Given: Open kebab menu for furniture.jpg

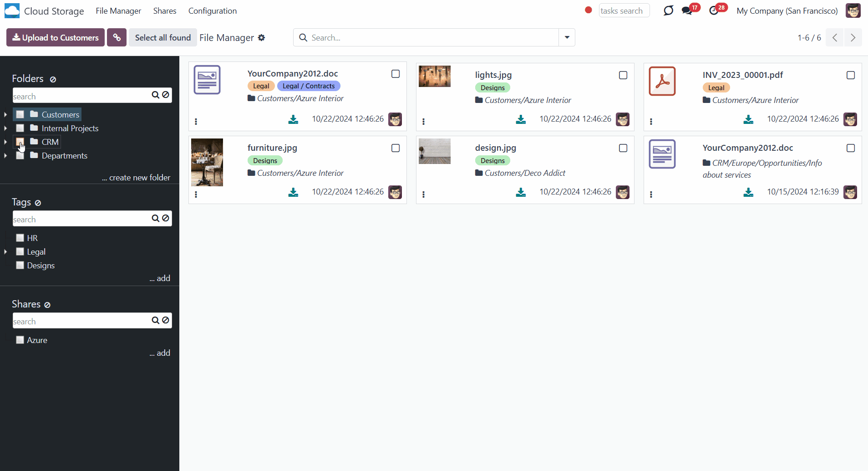Looking at the screenshot, I should coord(196,195).
